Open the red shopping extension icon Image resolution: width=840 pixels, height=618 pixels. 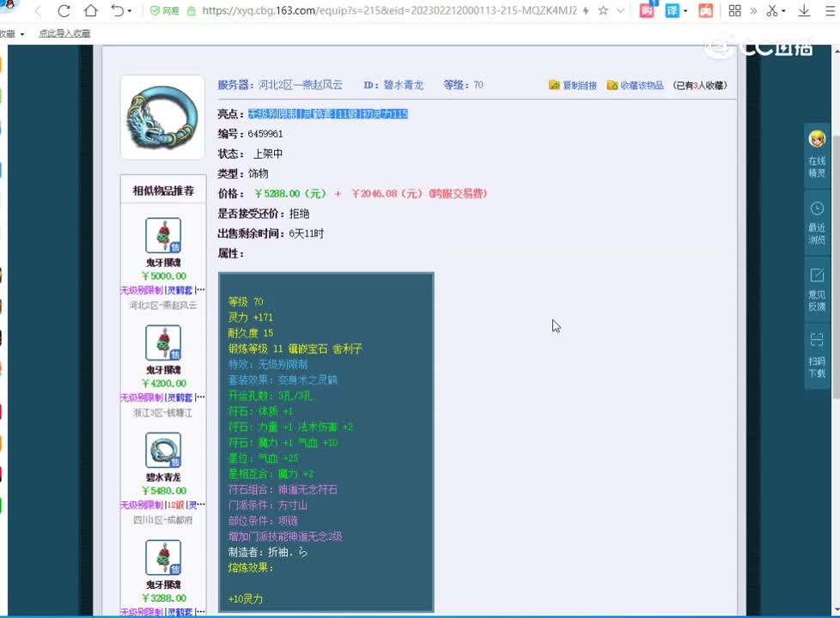click(647, 10)
